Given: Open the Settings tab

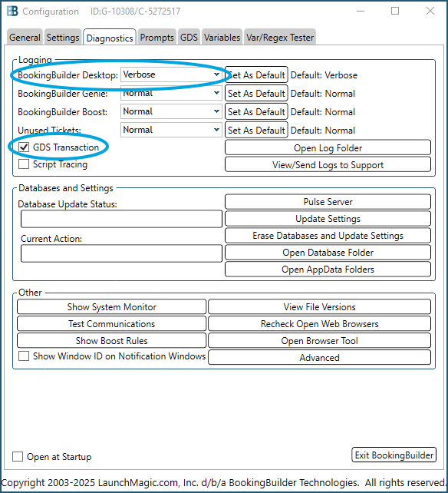Looking at the screenshot, I should (x=63, y=38).
